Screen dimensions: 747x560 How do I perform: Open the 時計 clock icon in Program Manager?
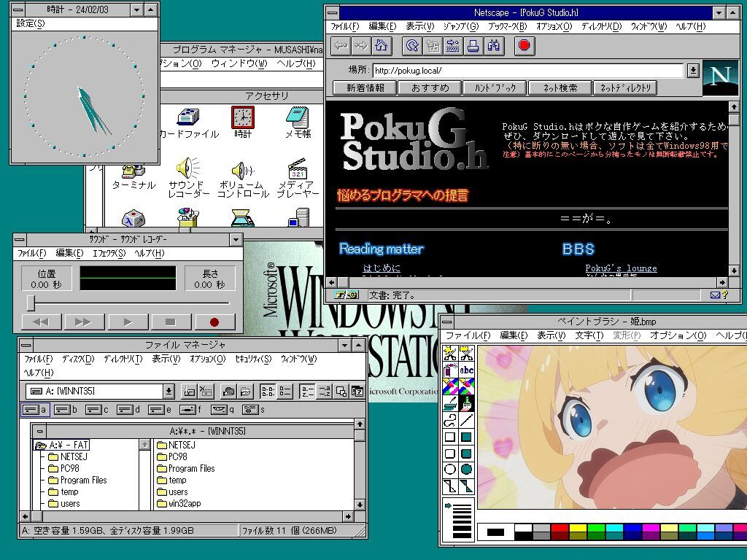242,122
